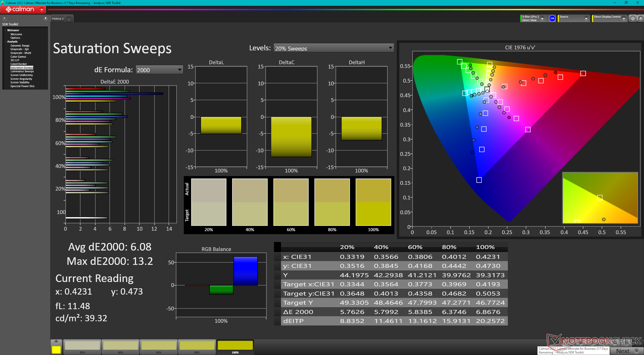The height and width of the screenshot is (355, 644).
Task: Click the top-right panel collapse arrow
Action: [x=640, y=18]
